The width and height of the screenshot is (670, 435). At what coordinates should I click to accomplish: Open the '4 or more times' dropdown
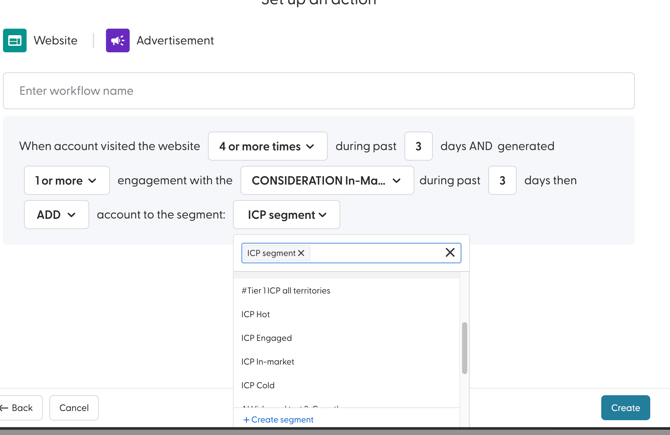[267, 146]
